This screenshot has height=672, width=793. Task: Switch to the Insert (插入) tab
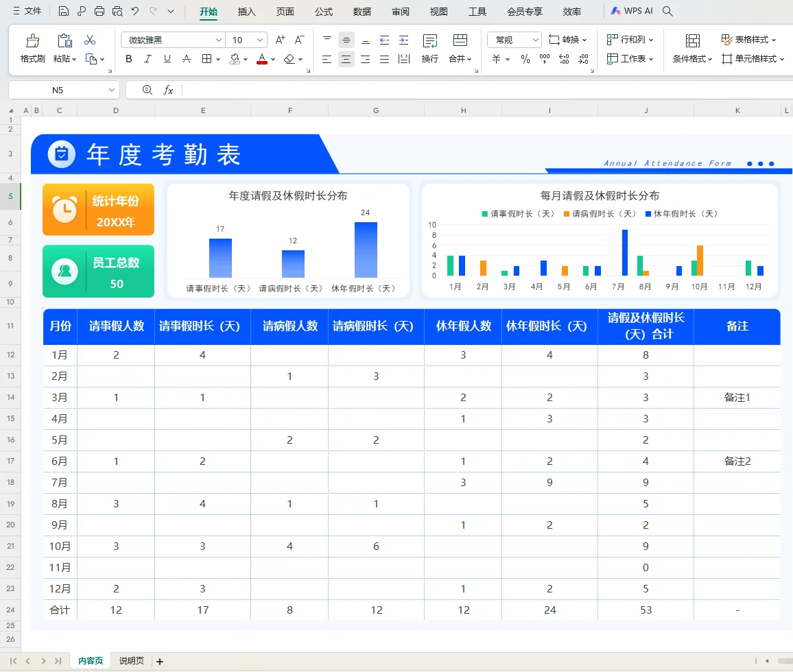247,12
